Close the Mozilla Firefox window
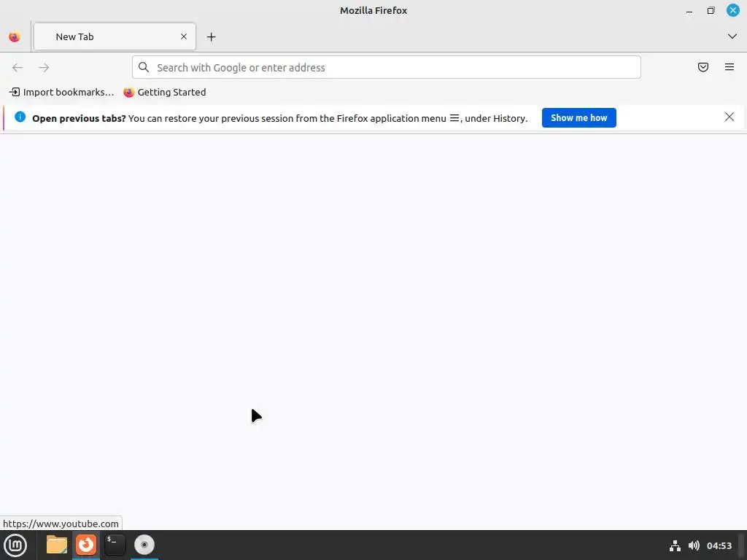The width and height of the screenshot is (747, 560). click(732, 10)
